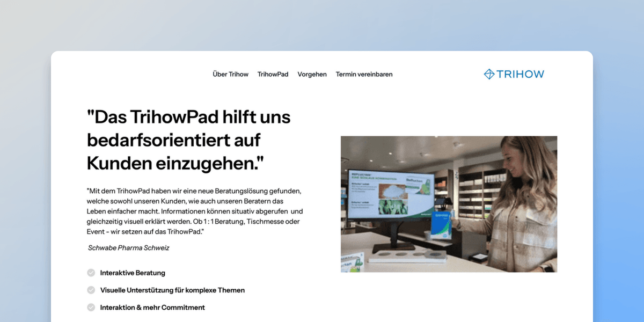Screen dimensions: 644x322
Task: Click the text "Interaktive Beratung"
Action: tap(133, 273)
